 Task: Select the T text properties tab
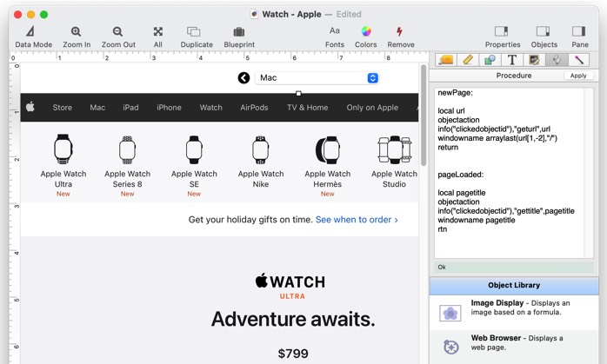pos(511,60)
